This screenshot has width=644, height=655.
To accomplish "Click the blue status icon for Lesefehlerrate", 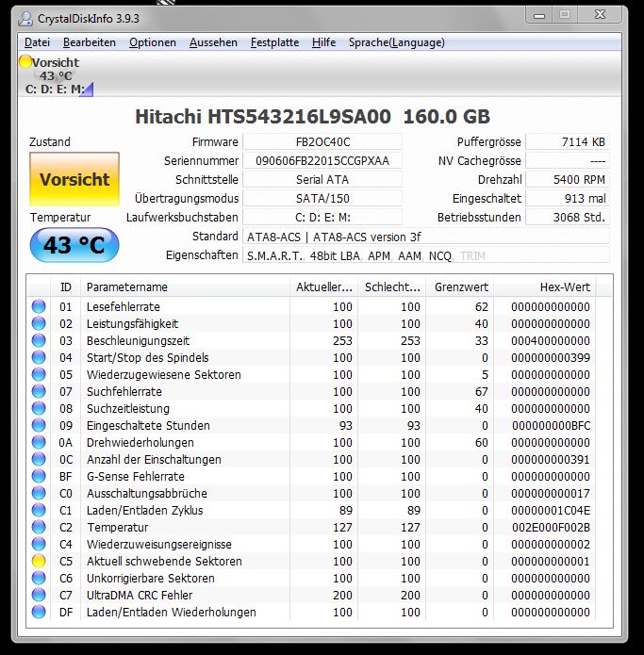I will tap(39, 306).
